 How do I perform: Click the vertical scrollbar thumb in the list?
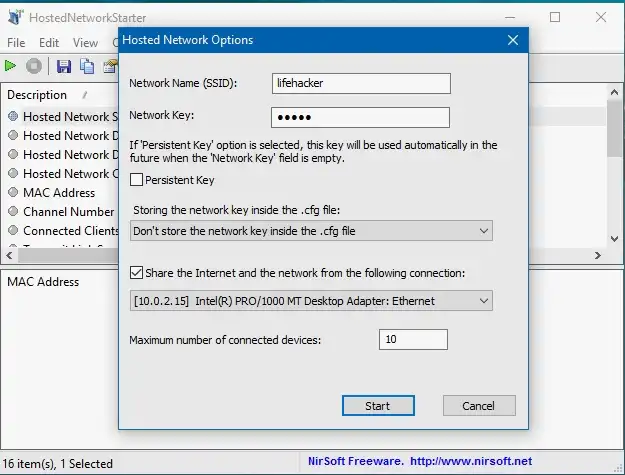point(615,128)
